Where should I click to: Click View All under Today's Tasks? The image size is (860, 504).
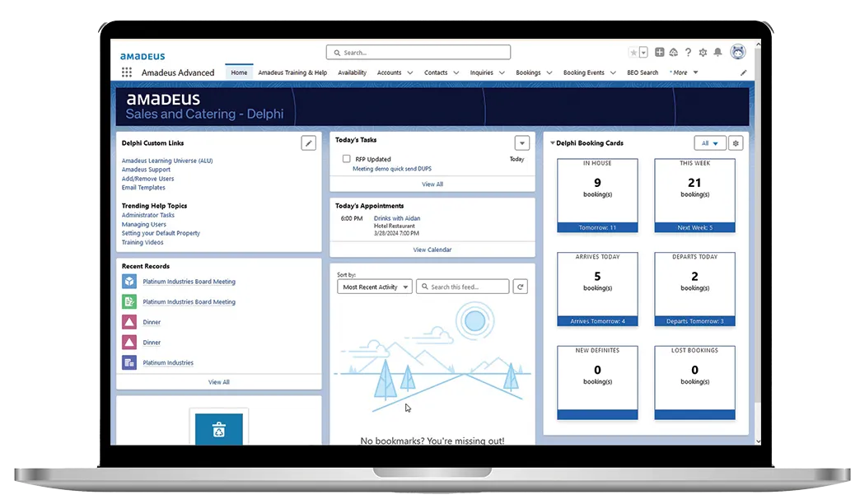pyautogui.click(x=432, y=184)
